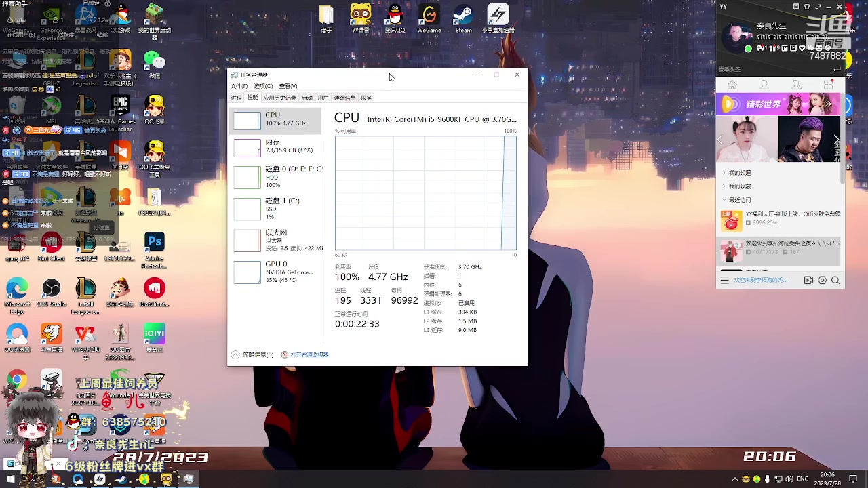Open YY福利大厅 channel in recent list
868x488 pixels.
pyautogui.click(x=778, y=220)
